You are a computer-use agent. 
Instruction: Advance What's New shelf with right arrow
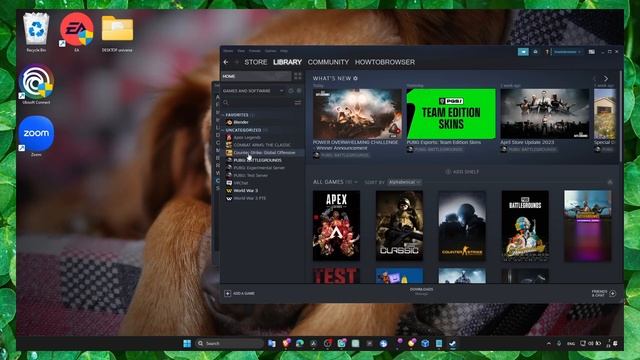click(606, 78)
